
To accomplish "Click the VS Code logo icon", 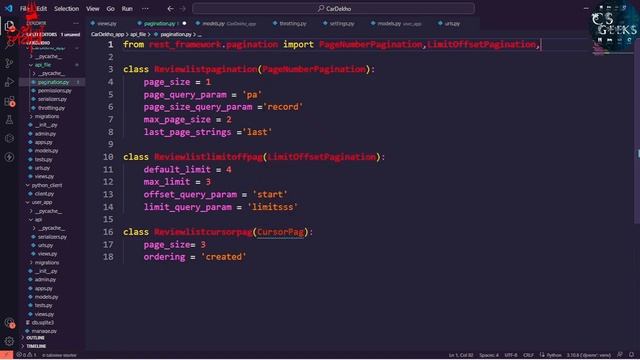I will (9, 8).
